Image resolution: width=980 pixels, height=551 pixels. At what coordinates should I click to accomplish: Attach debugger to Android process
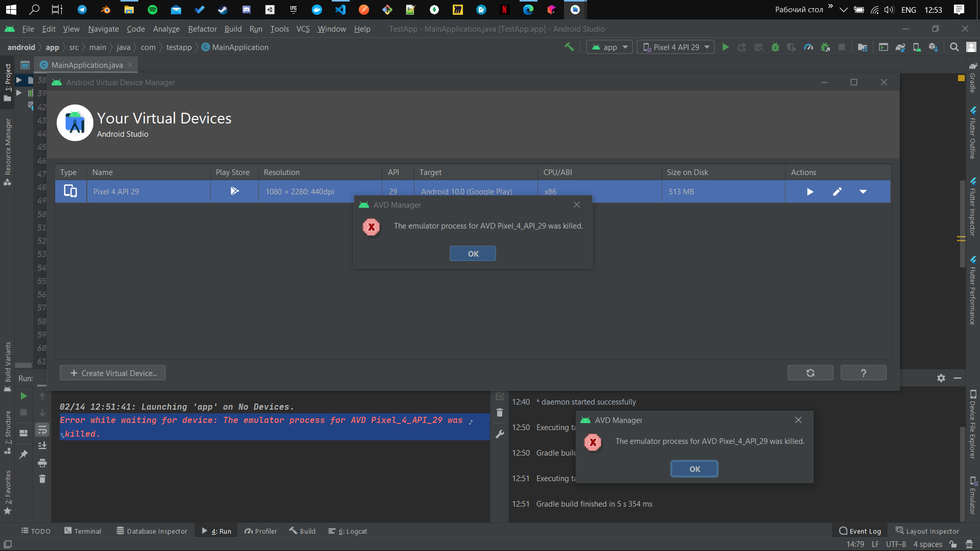pyautogui.click(x=825, y=47)
